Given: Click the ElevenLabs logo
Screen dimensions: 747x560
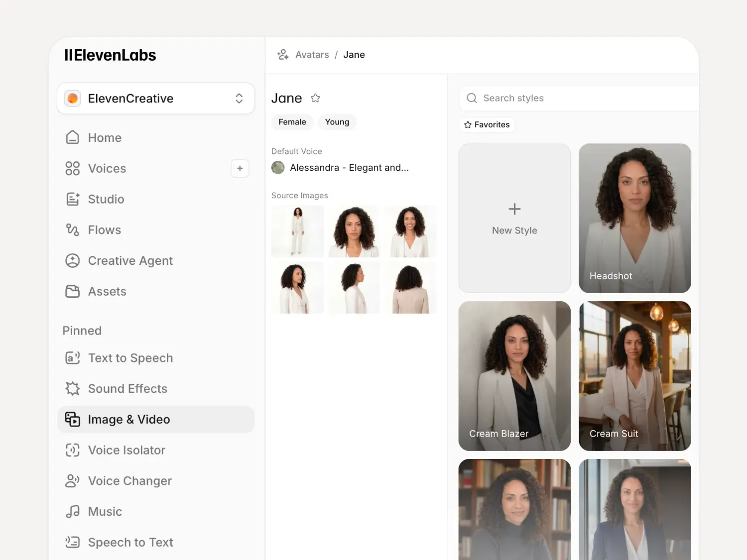Looking at the screenshot, I should (x=110, y=55).
